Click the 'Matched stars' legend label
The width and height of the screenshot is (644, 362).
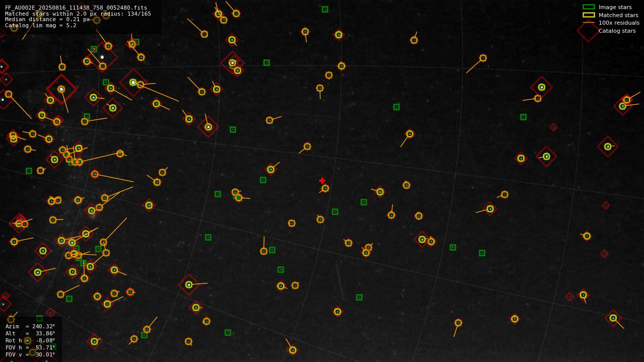(618, 15)
